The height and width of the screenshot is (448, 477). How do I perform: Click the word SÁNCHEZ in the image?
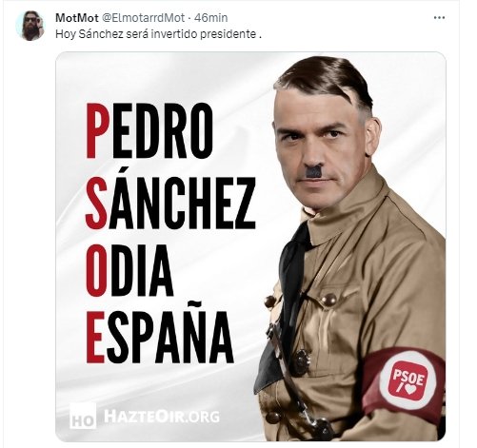point(170,203)
